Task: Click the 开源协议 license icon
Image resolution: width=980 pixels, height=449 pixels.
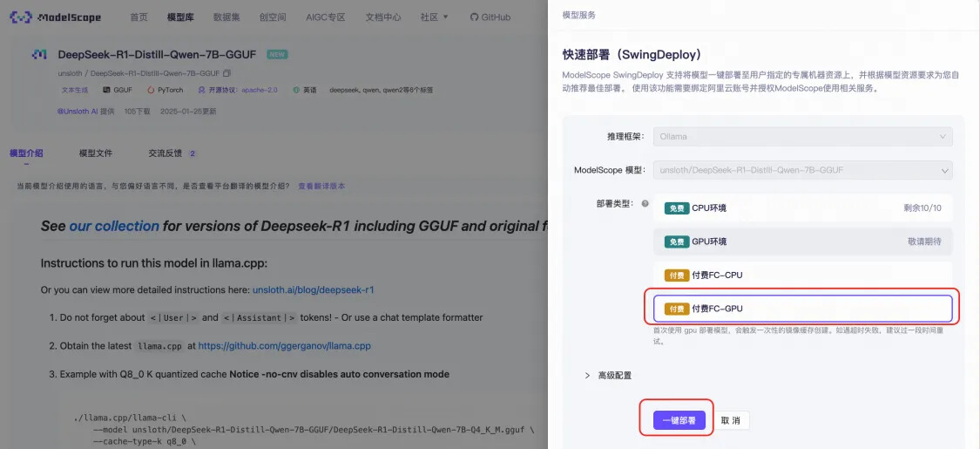Action: click(x=202, y=90)
